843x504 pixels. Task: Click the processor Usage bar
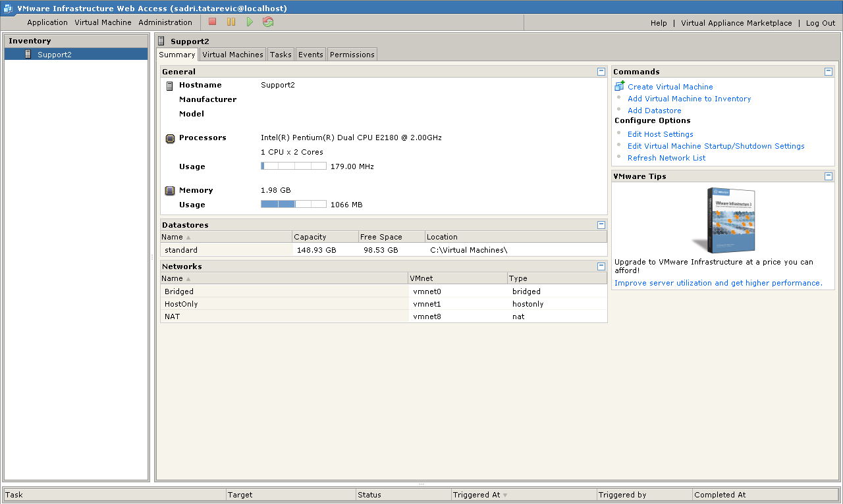[294, 166]
